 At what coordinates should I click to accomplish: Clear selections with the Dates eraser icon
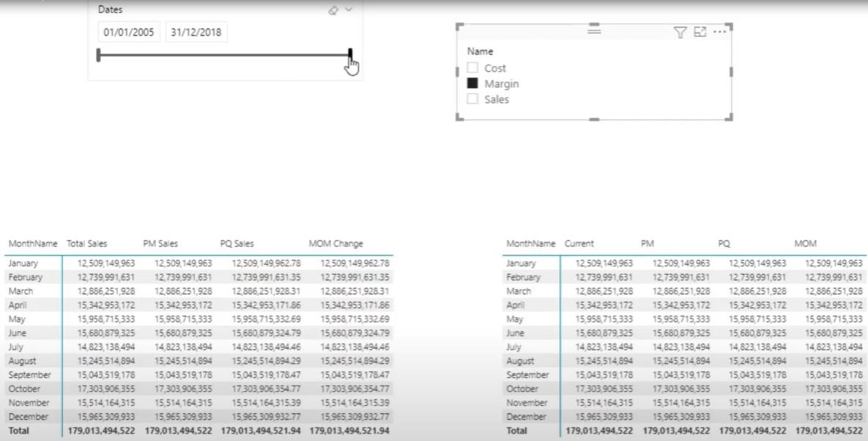coord(333,10)
